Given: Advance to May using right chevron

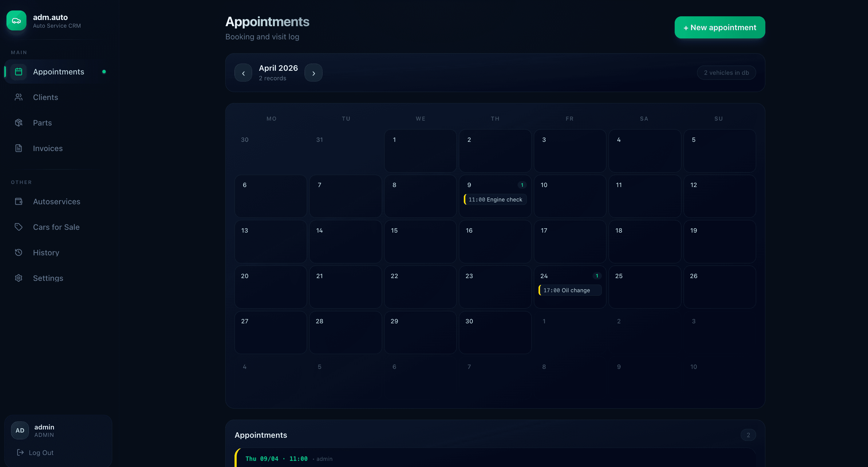Looking at the screenshot, I should pos(313,73).
